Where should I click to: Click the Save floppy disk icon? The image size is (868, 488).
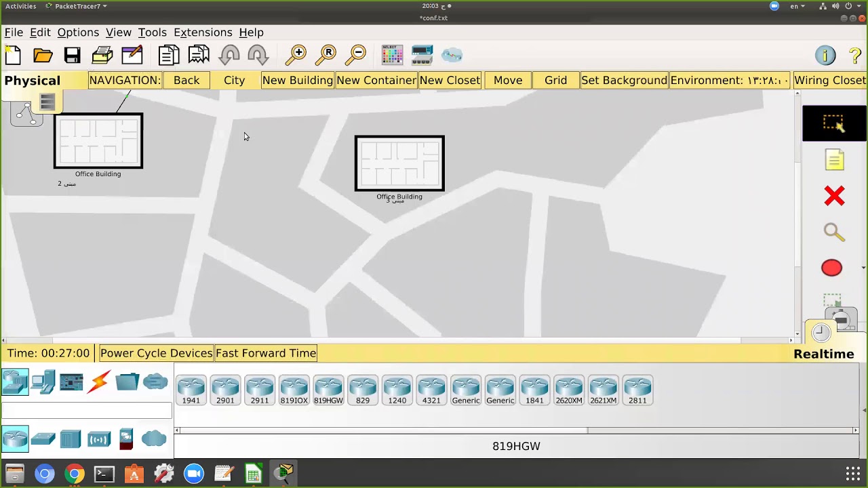(x=73, y=55)
